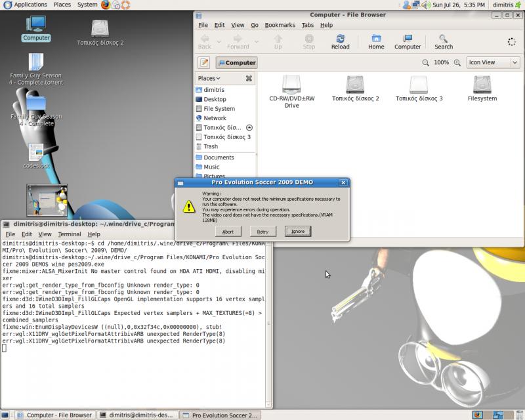The height and width of the screenshot is (420, 525).
Task: Click the dimitris user switcher
Action: click(x=507, y=5)
